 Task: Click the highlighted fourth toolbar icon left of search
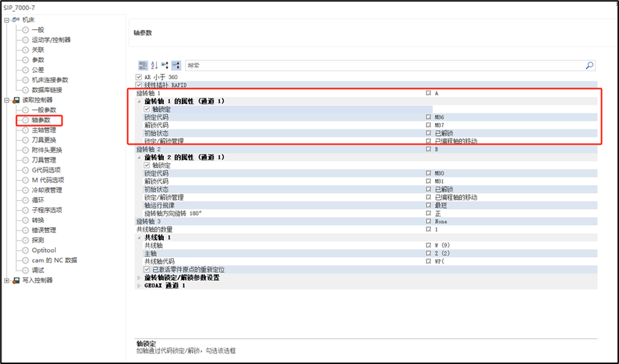pyautogui.click(x=176, y=66)
